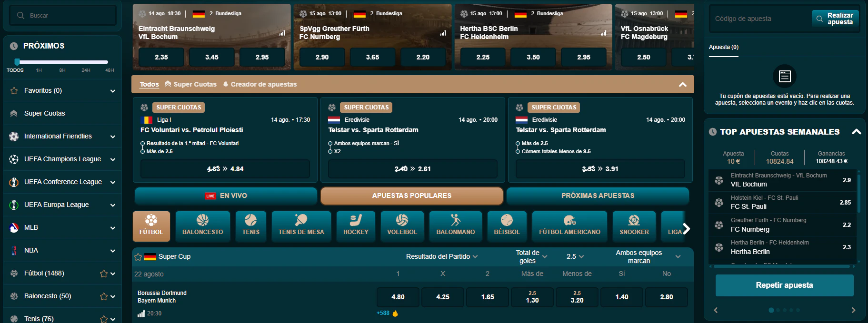Click the fire icon next to +588

[x=395, y=313]
